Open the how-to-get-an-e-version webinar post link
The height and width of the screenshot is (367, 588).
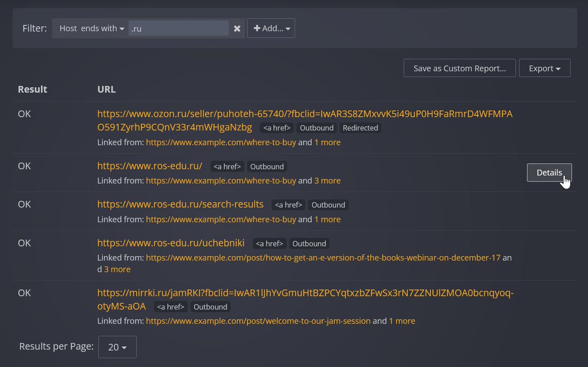pos(323,257)
